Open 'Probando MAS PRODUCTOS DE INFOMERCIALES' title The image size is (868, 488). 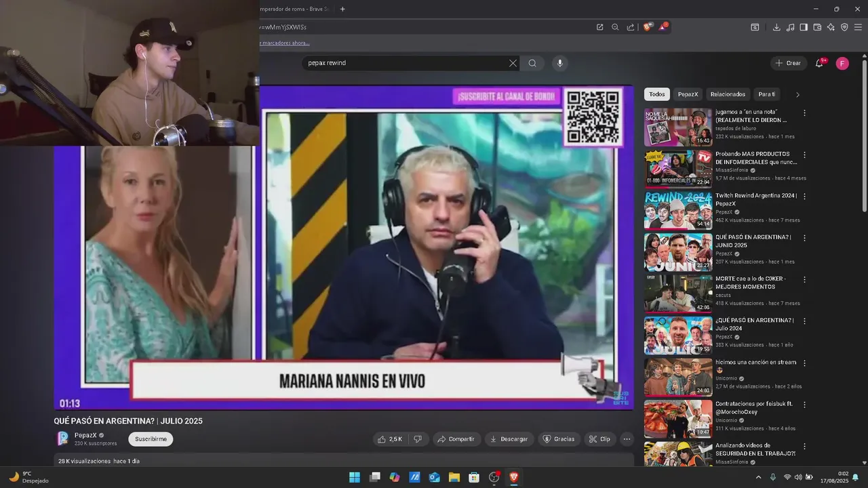click(756, 158)
